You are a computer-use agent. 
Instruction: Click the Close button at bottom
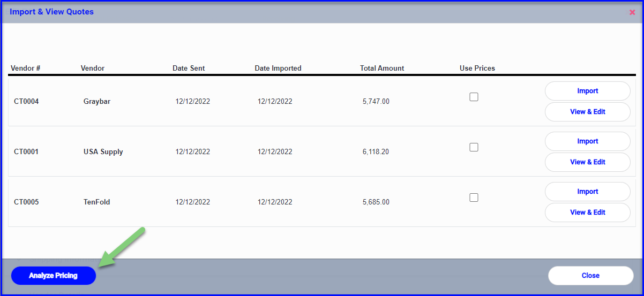pos(590,276)
